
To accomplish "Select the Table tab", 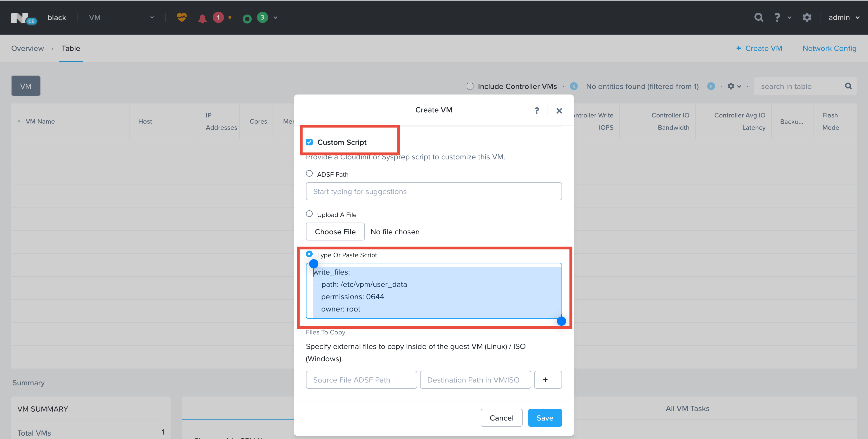I will tap(71, 48).
